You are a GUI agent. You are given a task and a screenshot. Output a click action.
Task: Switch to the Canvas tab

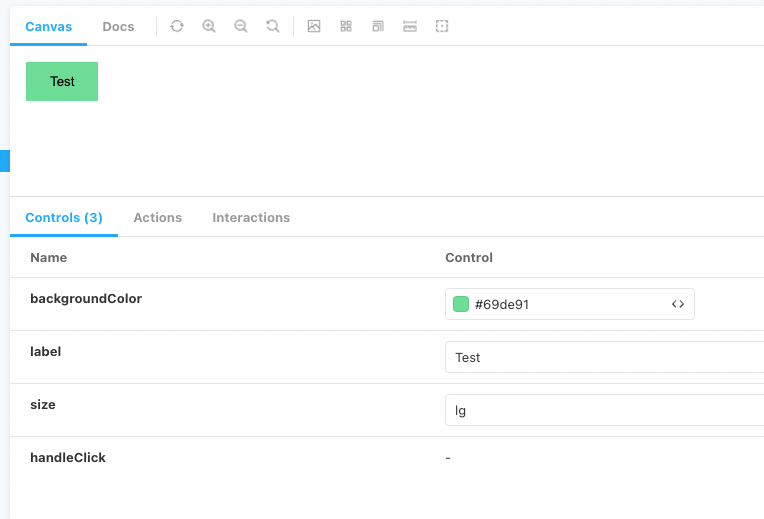coord(48,26)
